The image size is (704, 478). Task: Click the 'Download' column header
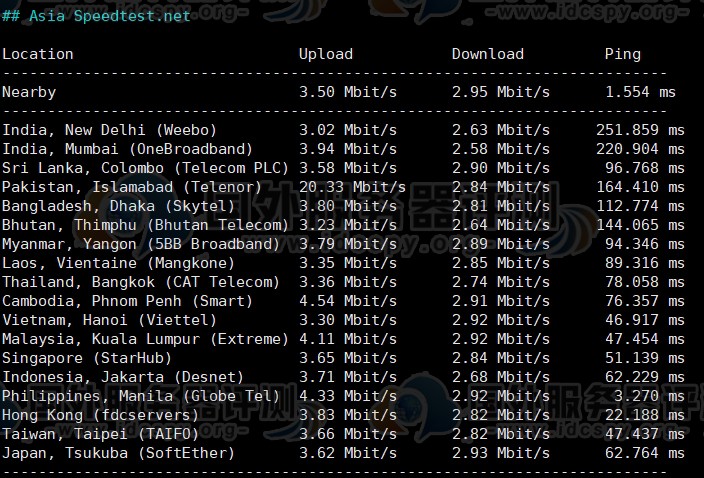point(488,54)
